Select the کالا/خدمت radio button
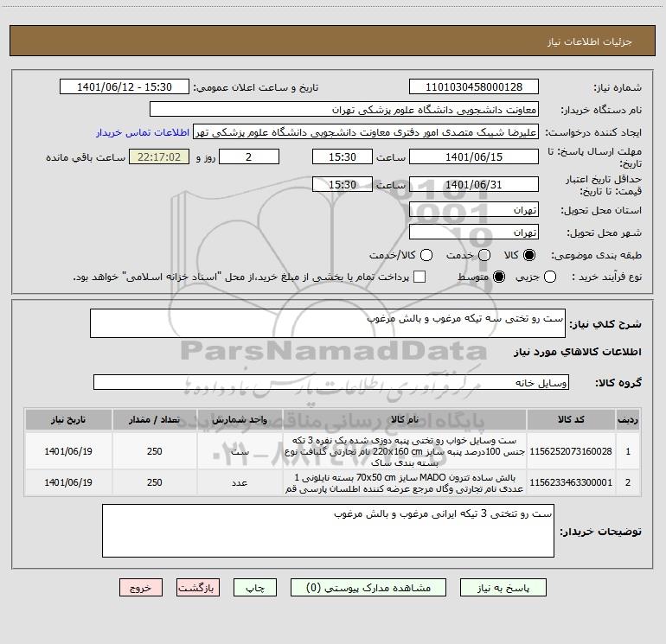Viewport: 666px width, 644px height. [x=426, y=255]
